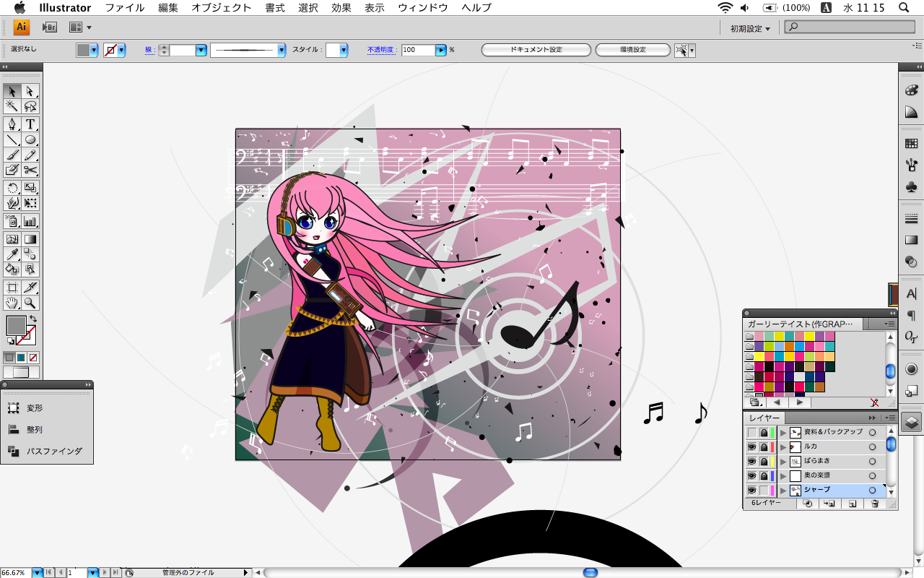This screenshot has width=924, height=578.
Task: Pick the Eyedropper tool
Action: [x=12, y=254]
